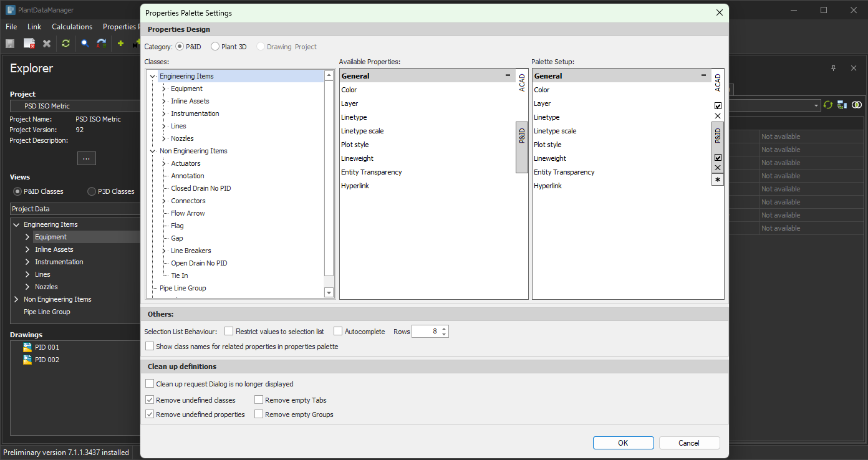Click the ellipsis button under Project Description
This screenshot has width=868, height=460.
pos(86,158)
